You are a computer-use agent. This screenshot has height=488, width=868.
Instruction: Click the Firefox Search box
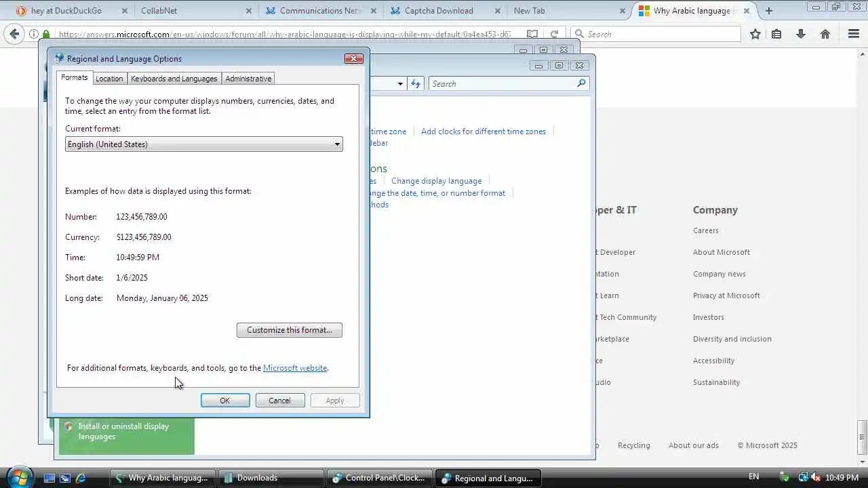point(656,34)
